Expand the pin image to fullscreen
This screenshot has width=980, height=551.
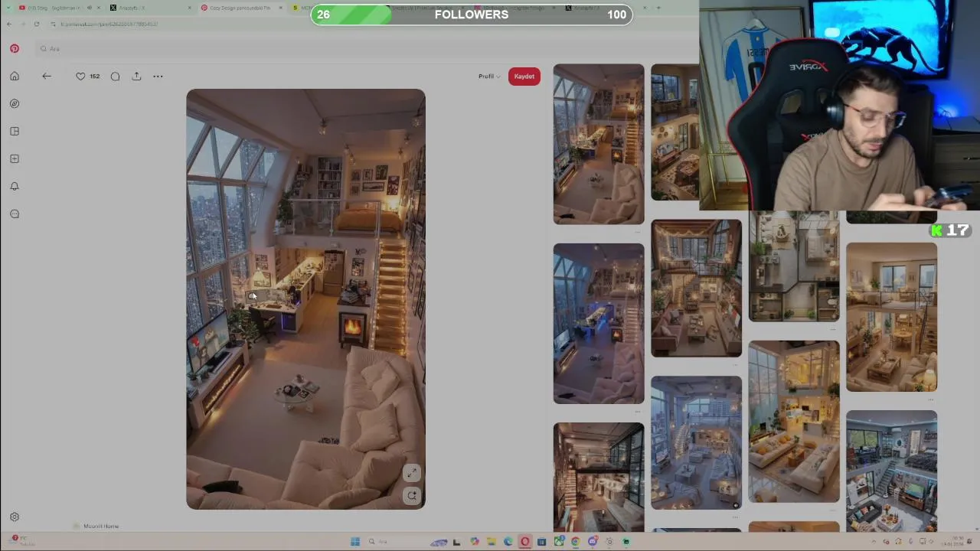point(412,473)
